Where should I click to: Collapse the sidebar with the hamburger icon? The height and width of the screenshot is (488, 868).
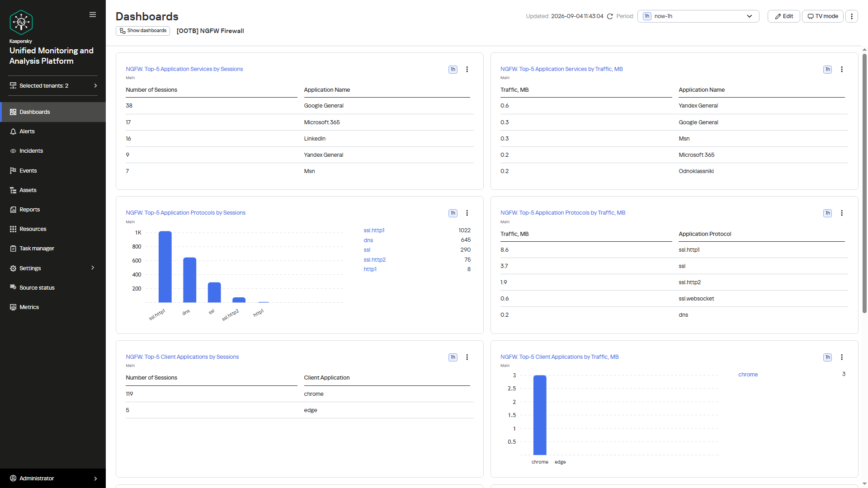click(x=93, y=14)
